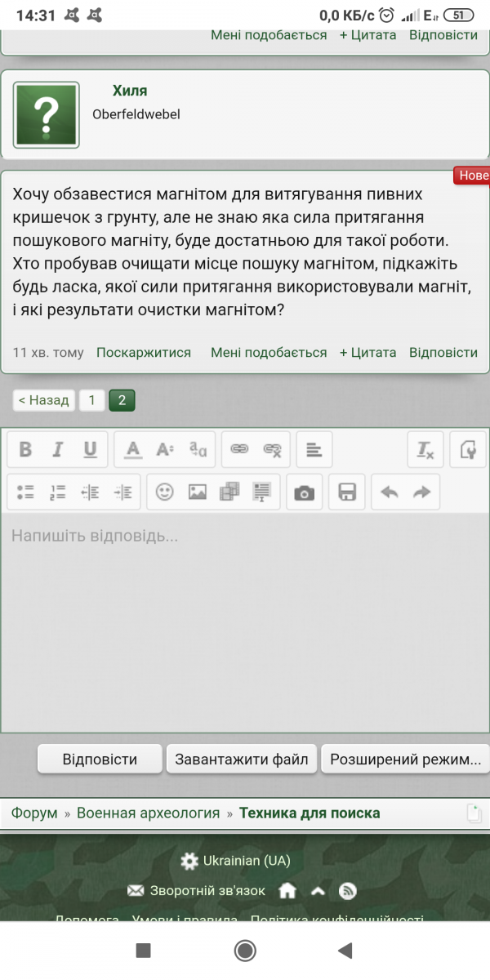Insert a link with chain icon
Viewport: 490px width, 980px height.
coord(239,450)
